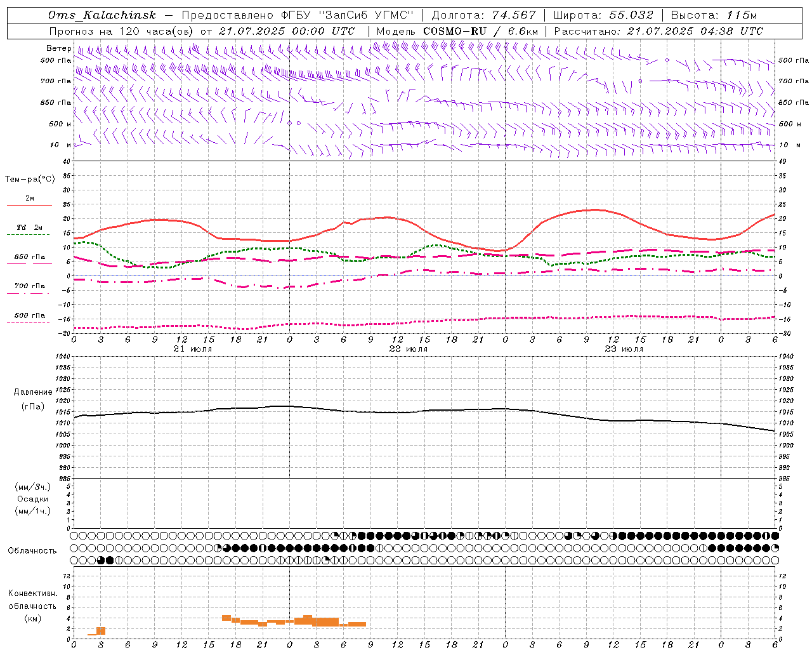
Task: Click the Прогноз на 120 часа(ов) header text
Action: tap(122, 31)
